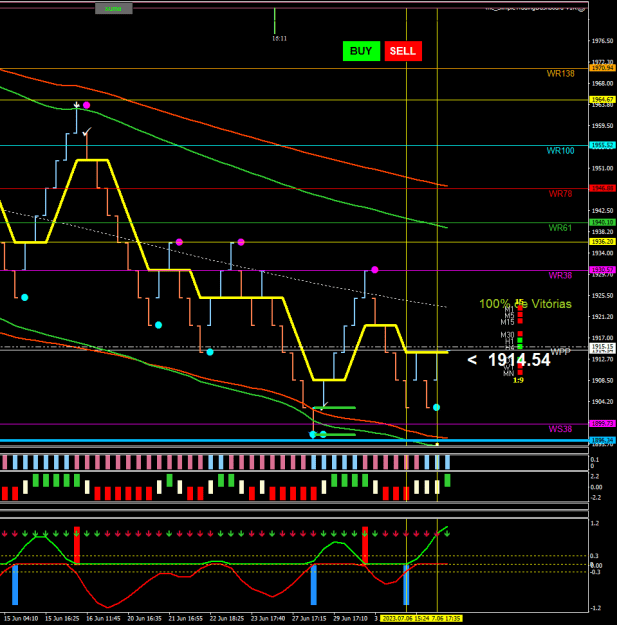Click the magenta 1899.73 price tag
Viewport: 617px width, 625px height.
tap(602, 423)
